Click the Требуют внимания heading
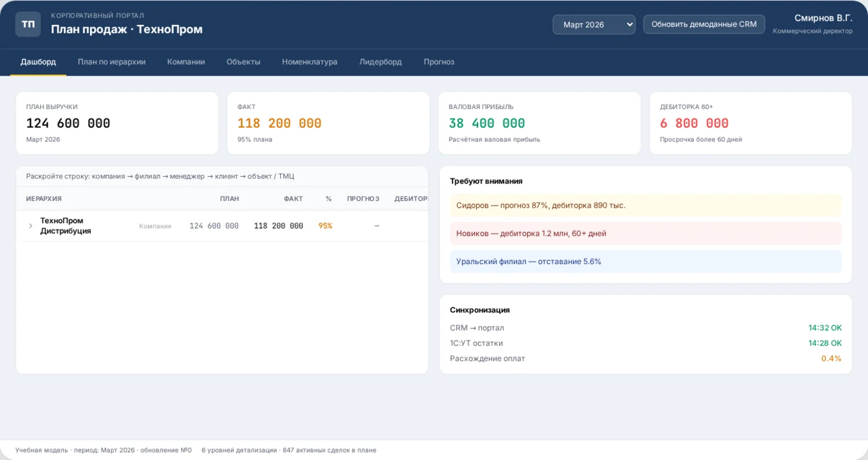This screenshot has width=868, height=460. [x=486, y=182]
